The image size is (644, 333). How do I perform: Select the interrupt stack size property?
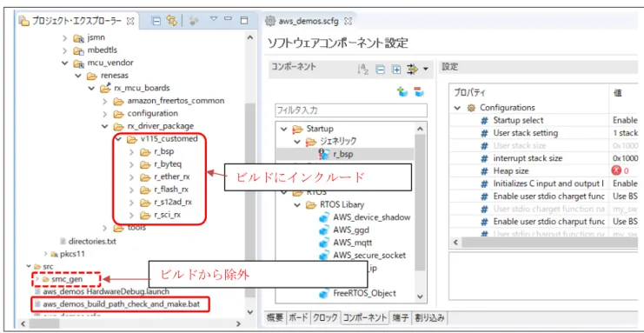(x=528, y=158)
